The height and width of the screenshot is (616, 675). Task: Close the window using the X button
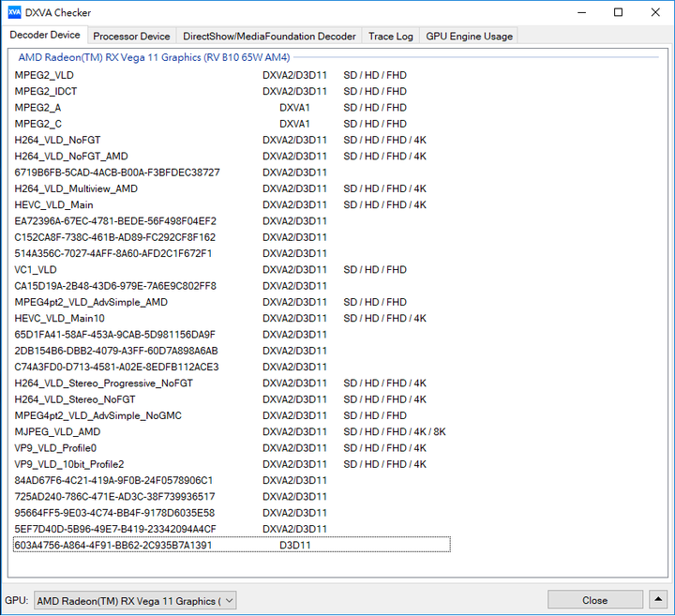(x=655, y=12)
